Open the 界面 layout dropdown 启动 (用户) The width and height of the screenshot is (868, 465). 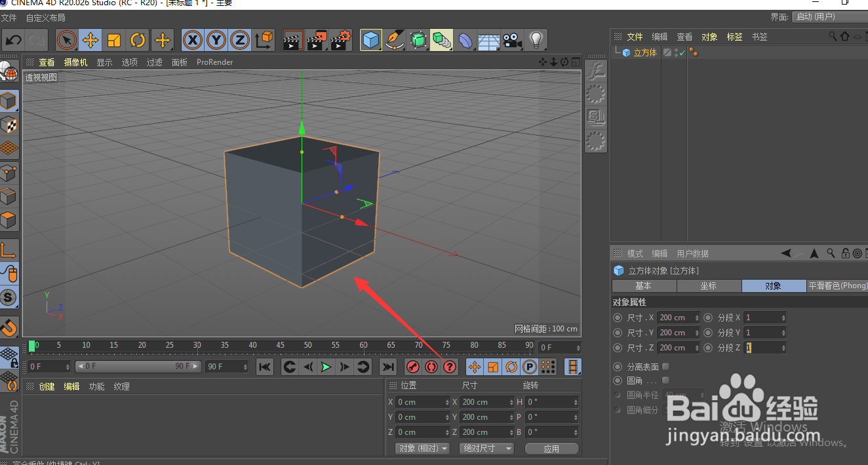click(x=829, y=17)
